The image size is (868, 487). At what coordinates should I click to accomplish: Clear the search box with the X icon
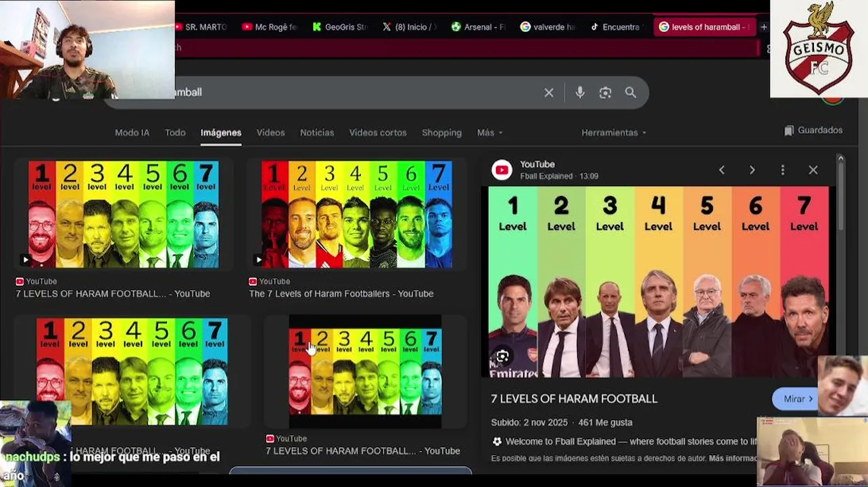[x=549, y=93]
